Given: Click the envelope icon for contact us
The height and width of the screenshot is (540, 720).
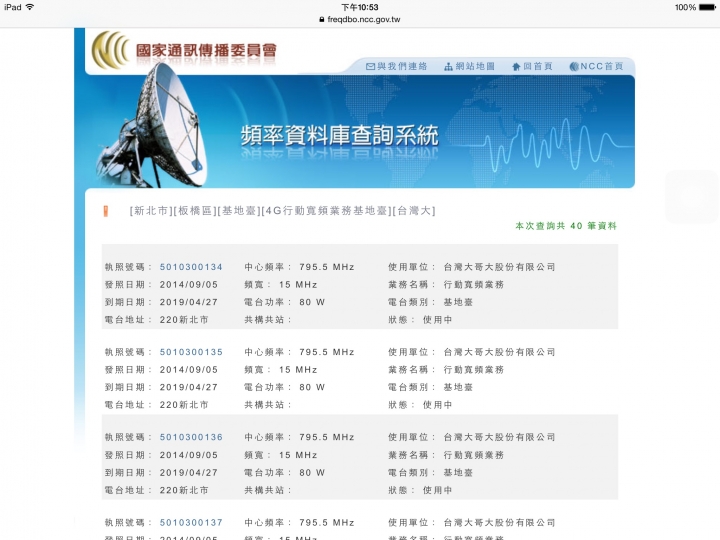Looking at the screenshot, I should tap(370, 67).
